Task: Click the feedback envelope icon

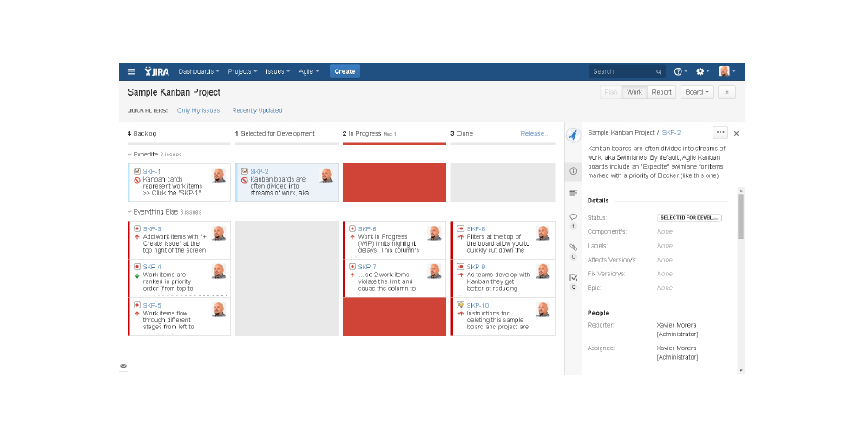Action: coord(123,366)
